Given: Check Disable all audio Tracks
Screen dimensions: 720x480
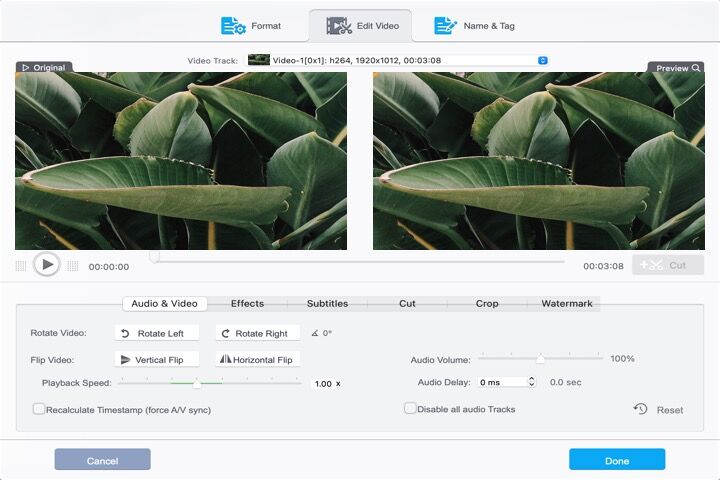Looking at the screenshot, I should 410,408.
